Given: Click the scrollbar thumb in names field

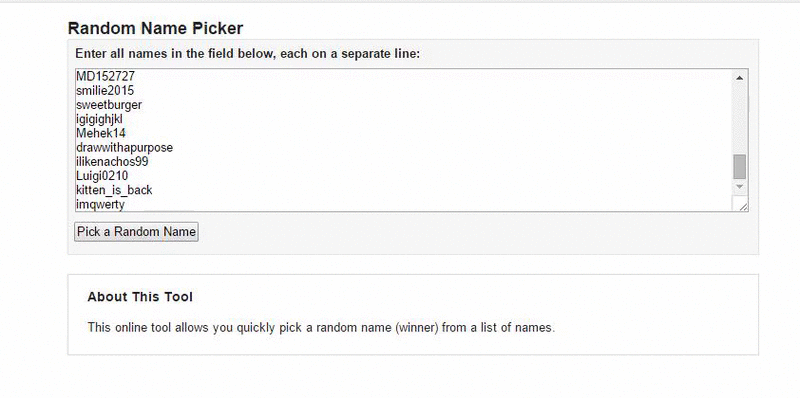Looking at the screenshot, I should tap(739, 167).
